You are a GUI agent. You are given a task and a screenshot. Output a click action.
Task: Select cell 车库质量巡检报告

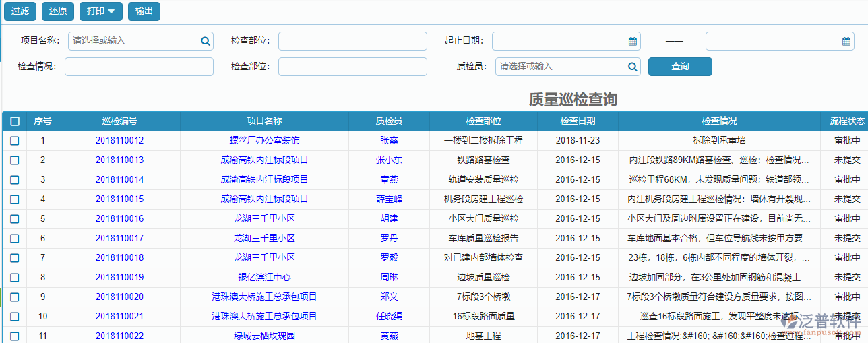point(483,239)
